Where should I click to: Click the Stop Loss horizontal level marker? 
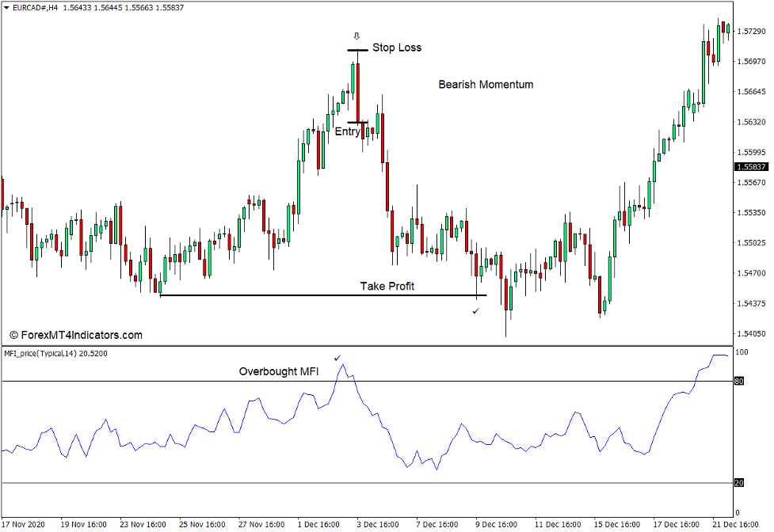(x=356, y=49)
